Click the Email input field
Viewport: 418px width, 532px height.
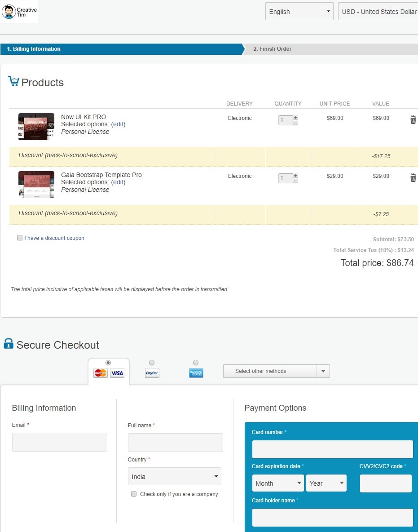(60, 442)
